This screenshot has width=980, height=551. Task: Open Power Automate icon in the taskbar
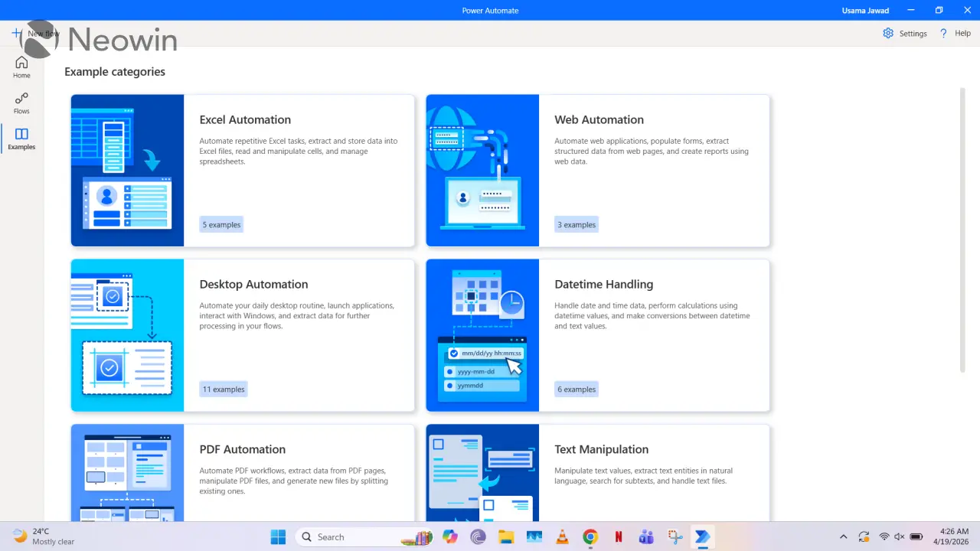[702, 536]
